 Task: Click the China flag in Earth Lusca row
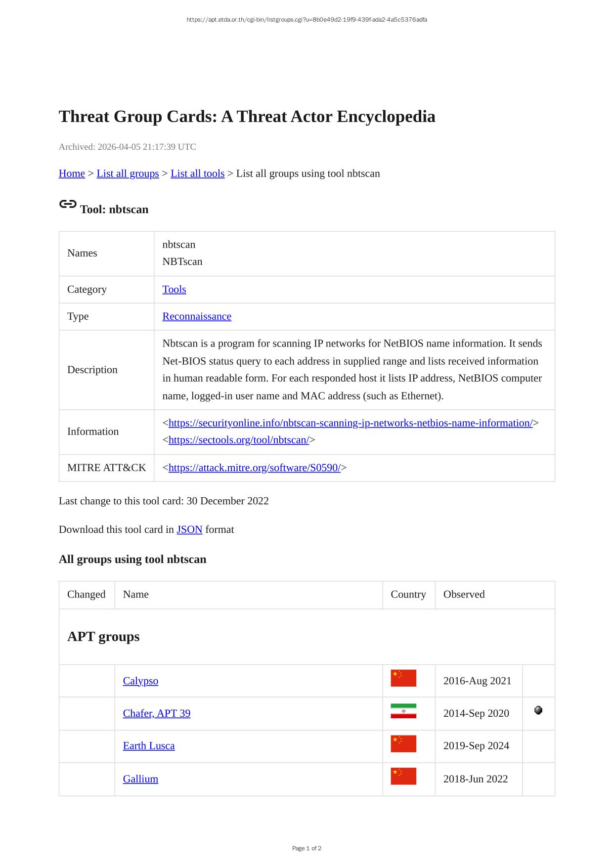(x=403, y=743)
